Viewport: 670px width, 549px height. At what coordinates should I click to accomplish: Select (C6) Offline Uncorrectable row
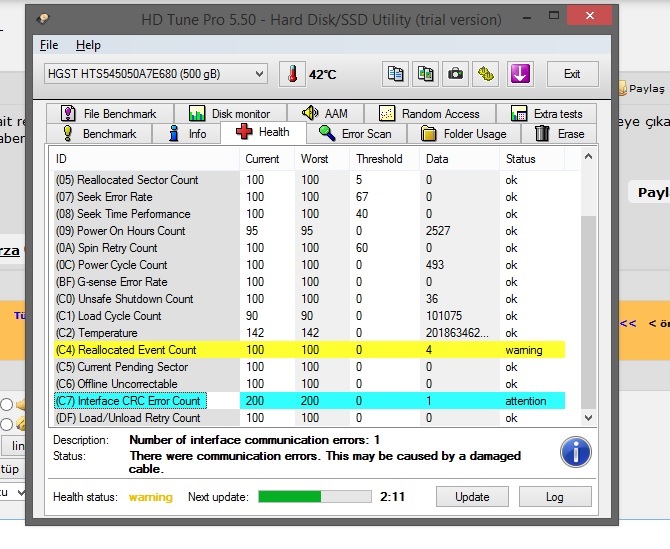(310, 384)
